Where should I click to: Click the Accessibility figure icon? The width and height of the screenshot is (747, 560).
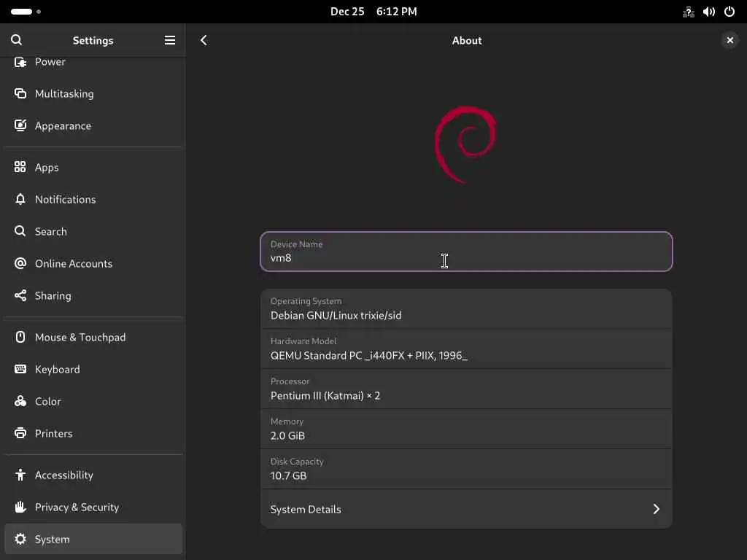click(x=20, y=475)
